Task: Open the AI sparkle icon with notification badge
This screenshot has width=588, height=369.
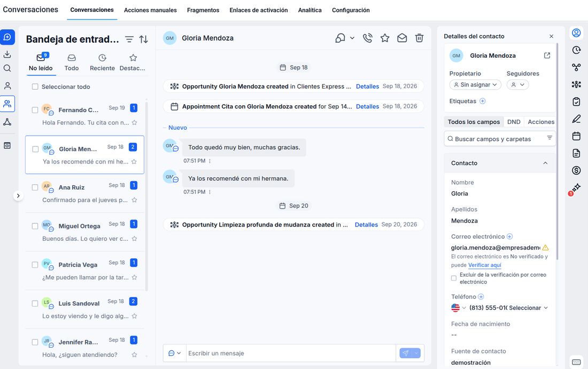Action: [576, 187]
